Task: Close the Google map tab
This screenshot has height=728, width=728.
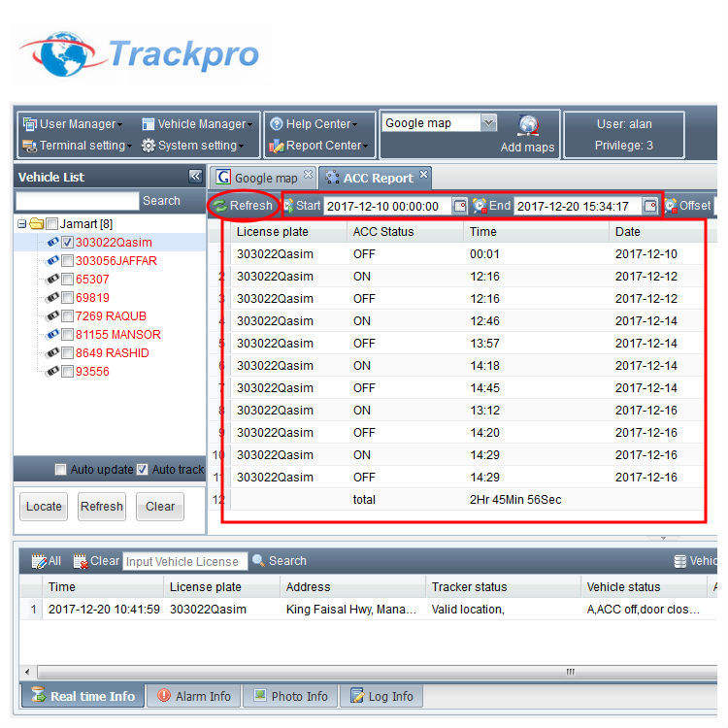Action: pyautogui.click(x=309, y=174)
